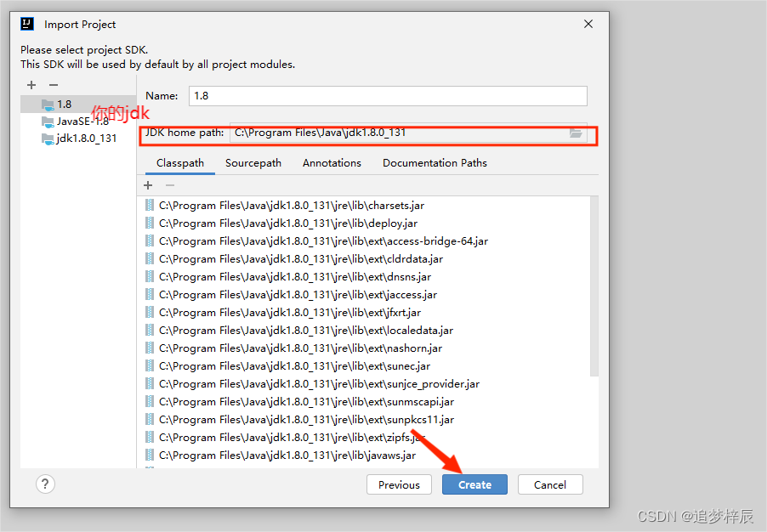Click the Name input field
Image resolution: width=767 pixels, height=532 pixels.
coord(388,96)
